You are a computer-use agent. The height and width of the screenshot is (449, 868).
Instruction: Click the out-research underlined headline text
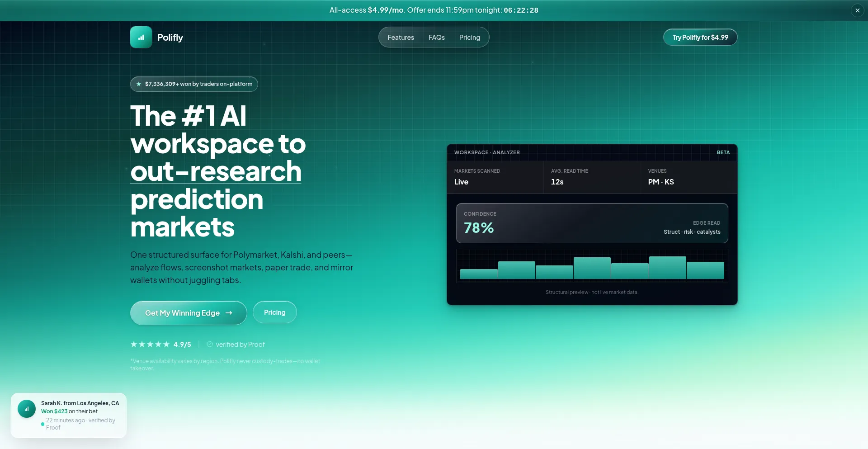pyautogui.click(x=216, y=171)
